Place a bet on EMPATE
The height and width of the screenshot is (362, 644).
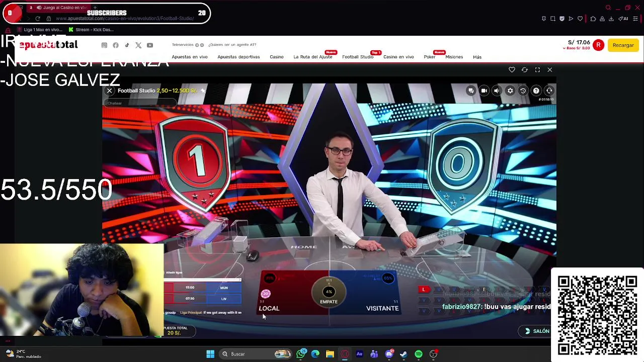(x=329, y=293)
